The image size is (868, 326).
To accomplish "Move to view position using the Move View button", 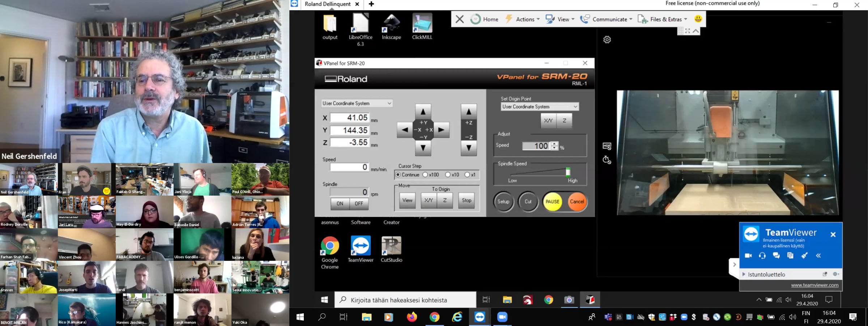I will (408, 200).
